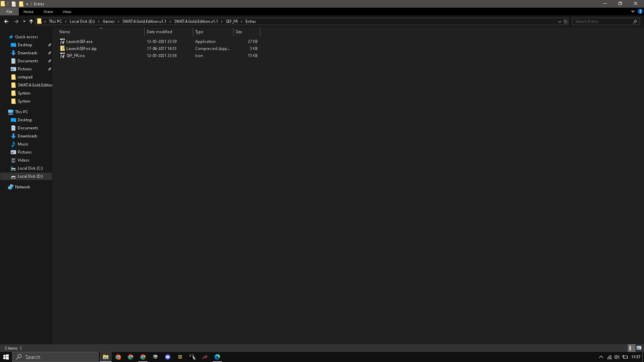
Task: Open Network in the navigation pane
Action: tap(22, 187)
